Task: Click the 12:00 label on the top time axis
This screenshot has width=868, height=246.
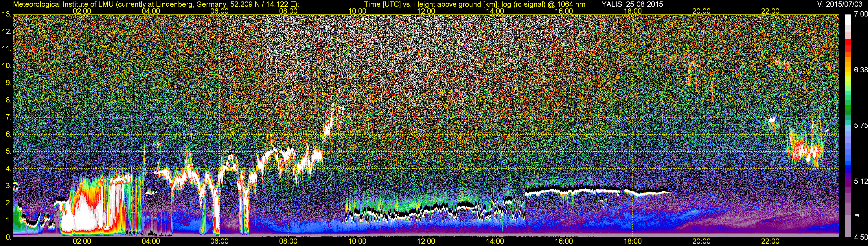Action: pos(426,11)
